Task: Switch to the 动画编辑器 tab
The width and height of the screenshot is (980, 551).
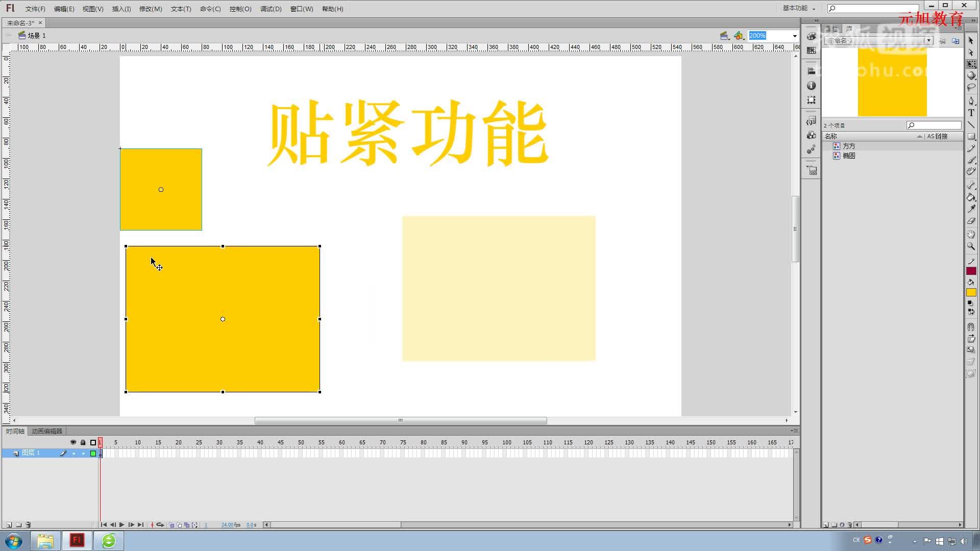Action: pyautogui.click(x=47, y=431)
